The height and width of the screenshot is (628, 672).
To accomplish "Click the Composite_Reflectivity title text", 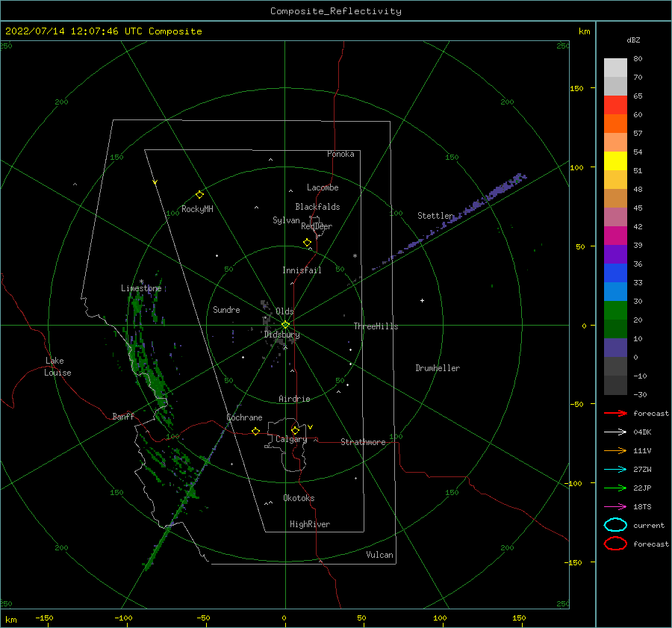I will click(x=335, y=11).
